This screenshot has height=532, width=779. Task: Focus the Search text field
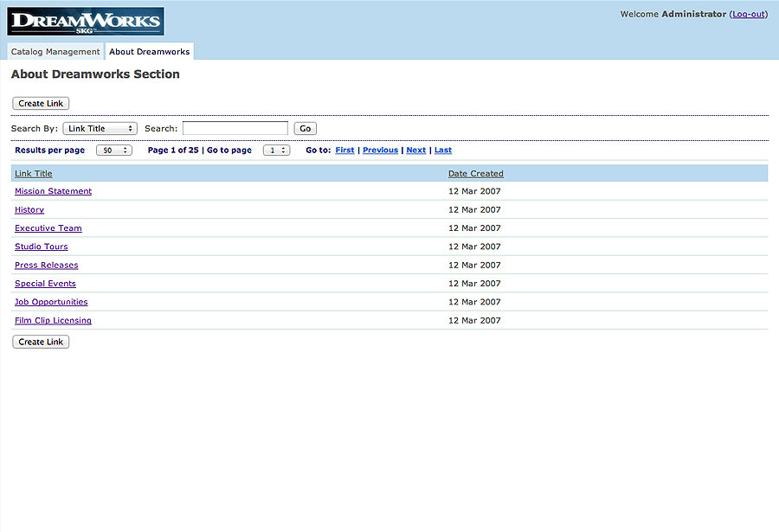(x=235, y=128)
